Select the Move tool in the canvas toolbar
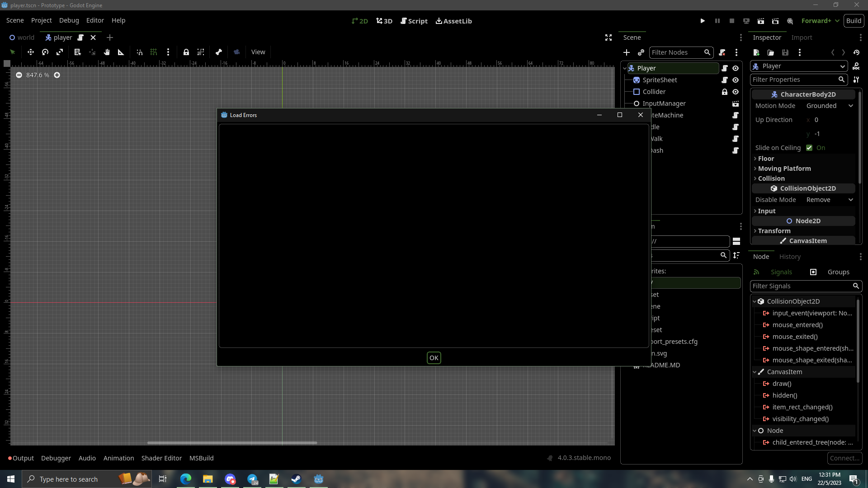This screenshot has height=488, width=868. pyautogui.click(x=30, y=52)
